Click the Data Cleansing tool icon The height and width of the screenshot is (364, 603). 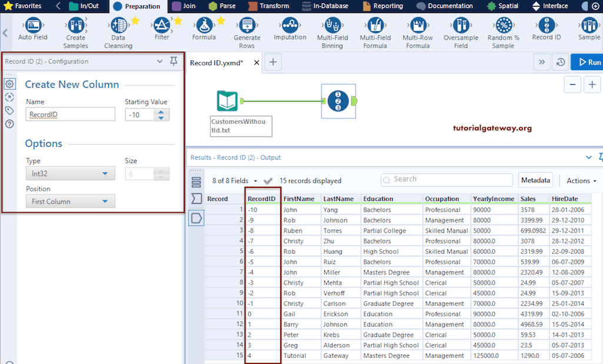118,25
